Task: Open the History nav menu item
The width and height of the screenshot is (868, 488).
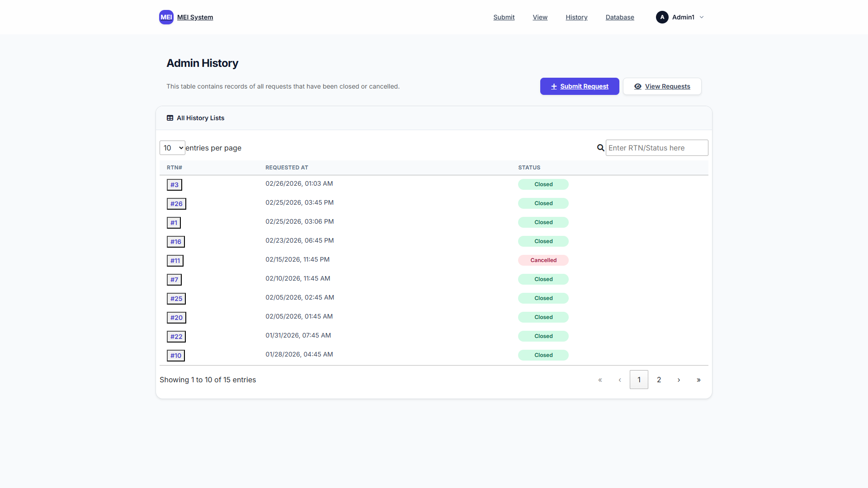Action: pos(576,17)
